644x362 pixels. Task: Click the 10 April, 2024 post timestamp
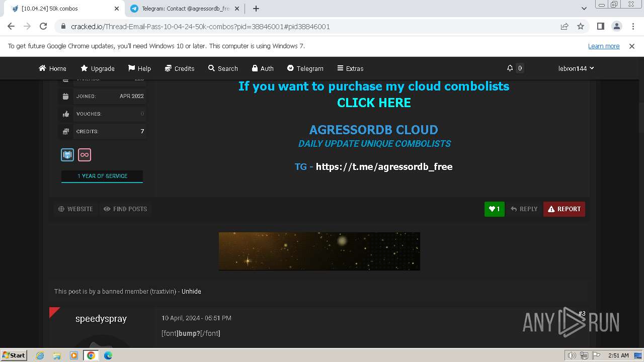pyautogui.click(x=196, y=318)
